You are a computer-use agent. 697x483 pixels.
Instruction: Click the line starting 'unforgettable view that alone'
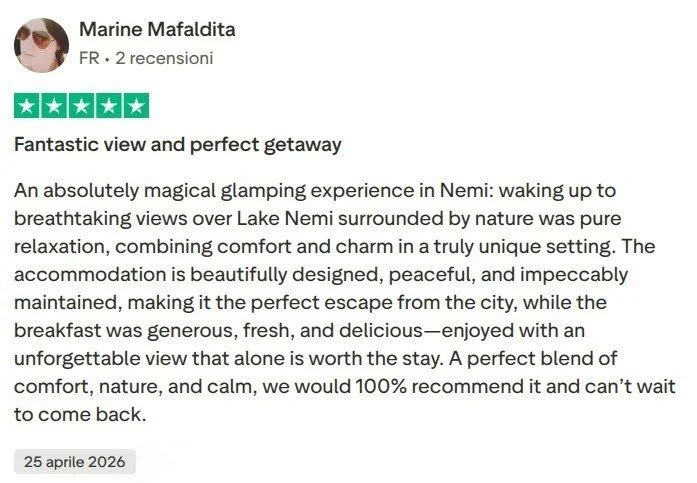[316, 359]
